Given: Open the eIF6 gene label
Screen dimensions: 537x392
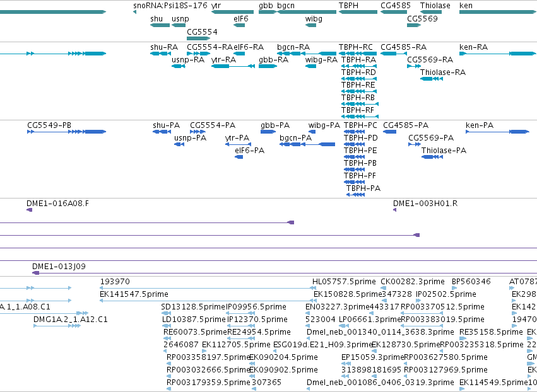Looking at the screenshot, I should pos(241,18).
